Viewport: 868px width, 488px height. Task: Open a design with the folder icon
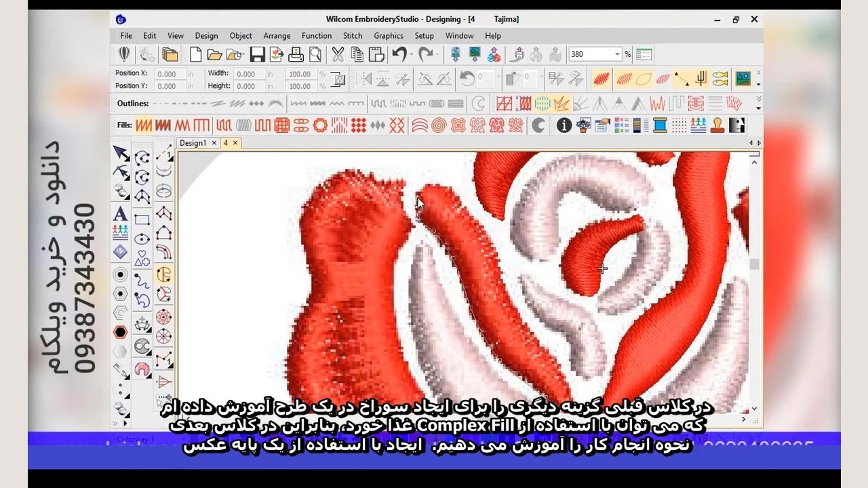214,55
